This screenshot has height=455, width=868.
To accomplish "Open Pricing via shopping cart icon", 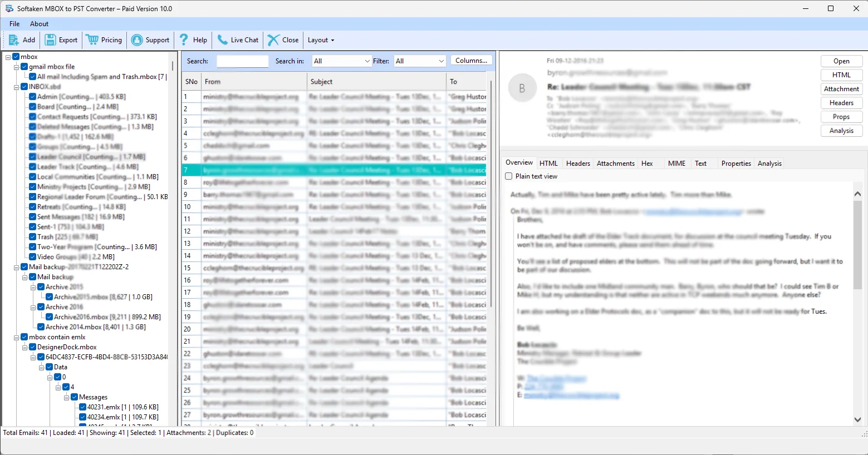I will [92, 40].
